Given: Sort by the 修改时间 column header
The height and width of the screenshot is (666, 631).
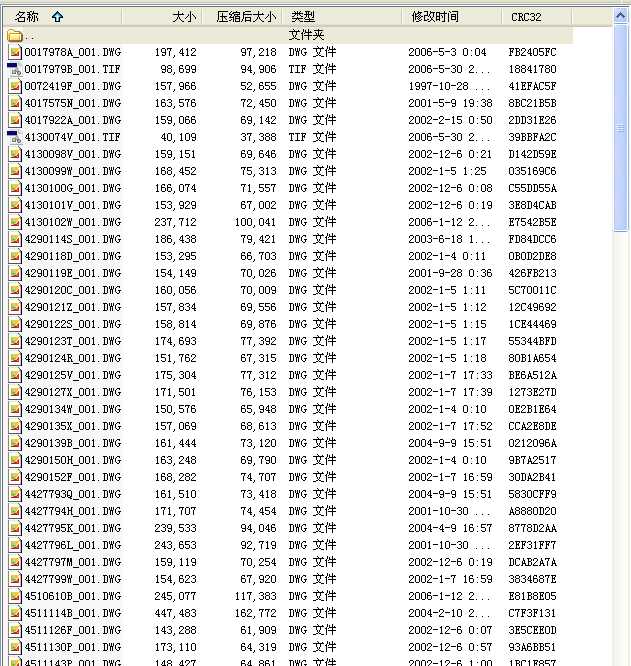Looking at the screenshot, I should (451, 17).
